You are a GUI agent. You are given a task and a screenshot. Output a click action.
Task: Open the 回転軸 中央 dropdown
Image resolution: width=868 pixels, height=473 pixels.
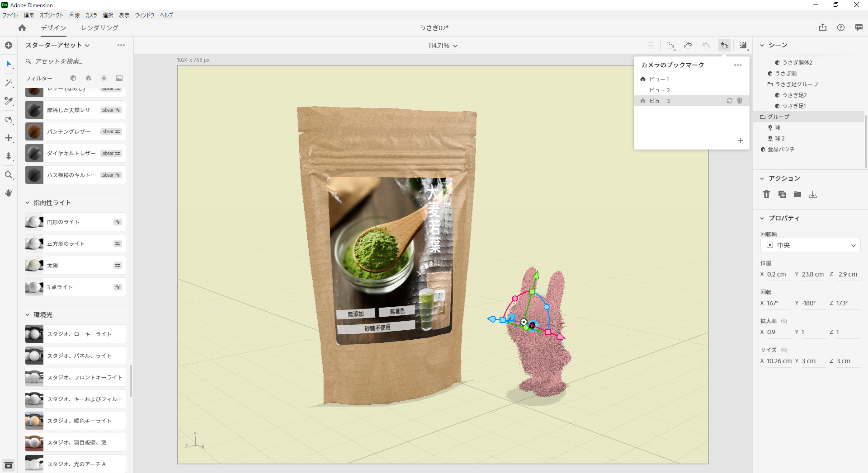tap(810, 245)
